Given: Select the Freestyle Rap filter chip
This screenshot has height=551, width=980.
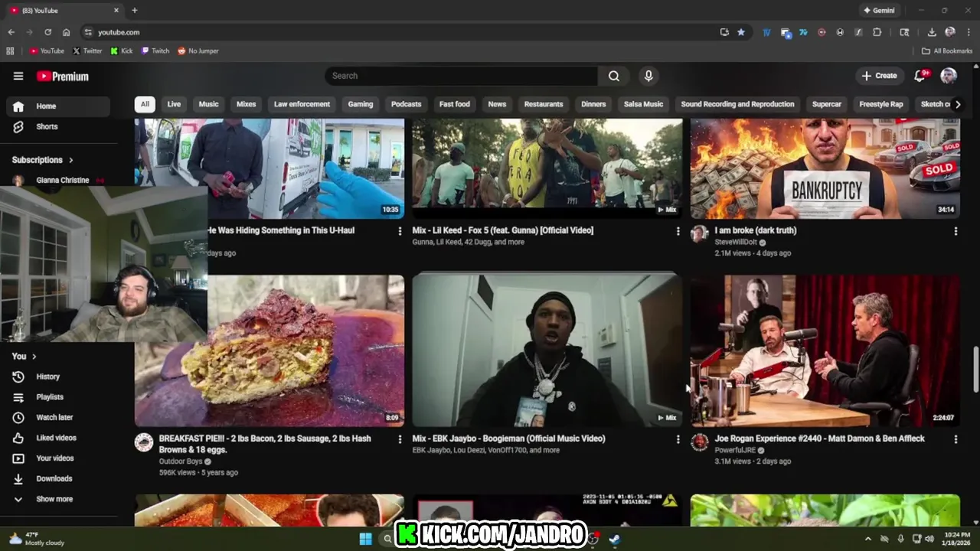Looking at the screenshot, I should pyautogui.click(x=881, y=104).
